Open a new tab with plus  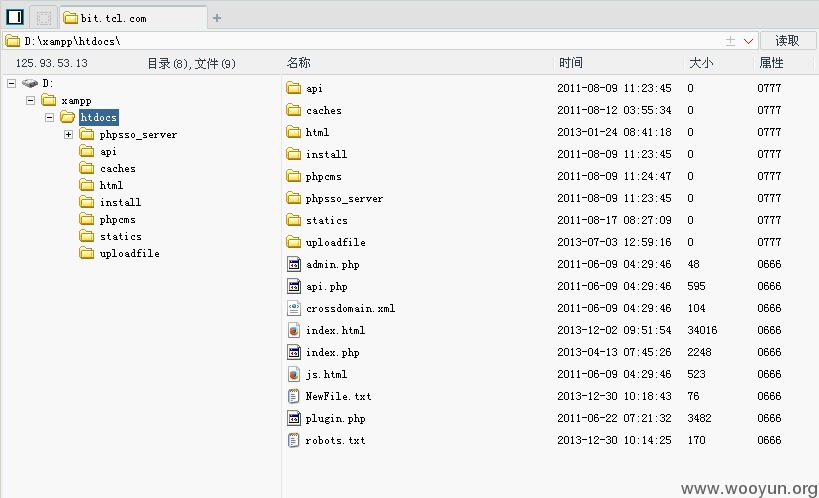click(217, 18)
